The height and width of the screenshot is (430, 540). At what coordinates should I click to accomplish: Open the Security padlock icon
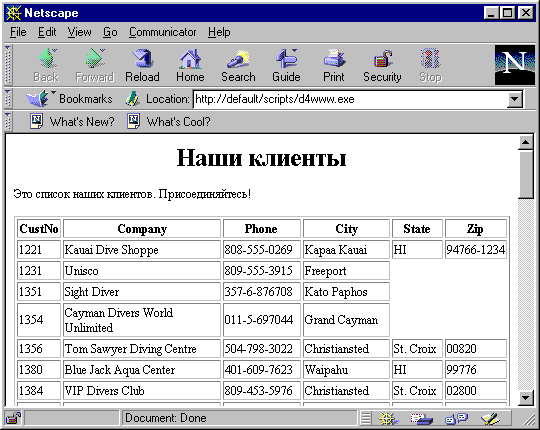click(x=382, y=65)
